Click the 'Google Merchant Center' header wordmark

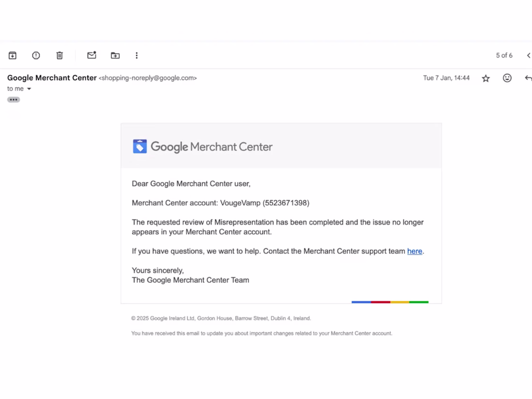point(211,147)
